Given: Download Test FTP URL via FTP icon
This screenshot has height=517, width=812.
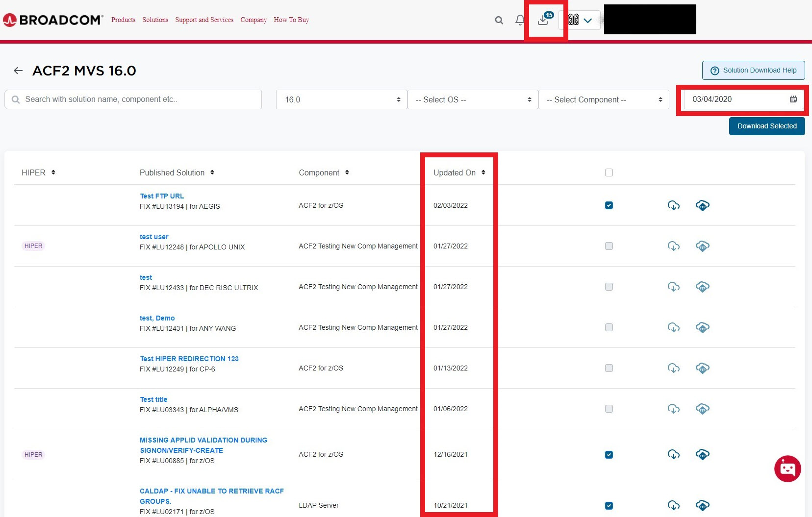Looking at the screenshot, I should coord(703,205).
